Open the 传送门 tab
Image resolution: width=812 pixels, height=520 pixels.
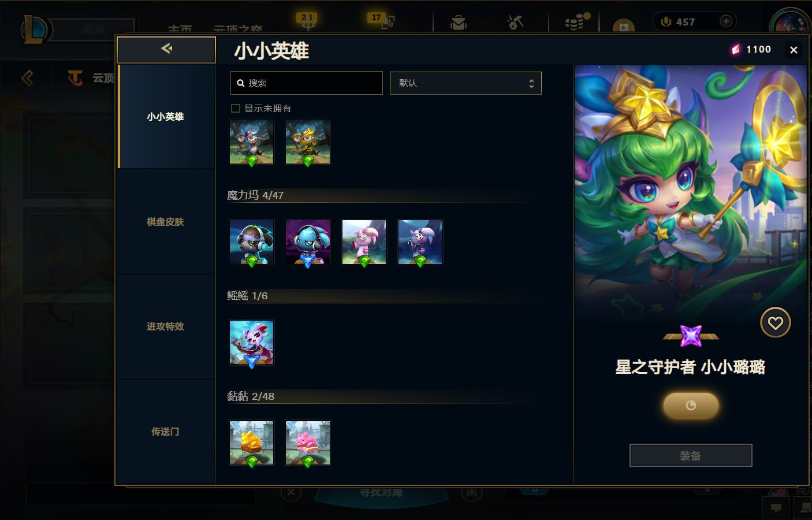point(166,432)
